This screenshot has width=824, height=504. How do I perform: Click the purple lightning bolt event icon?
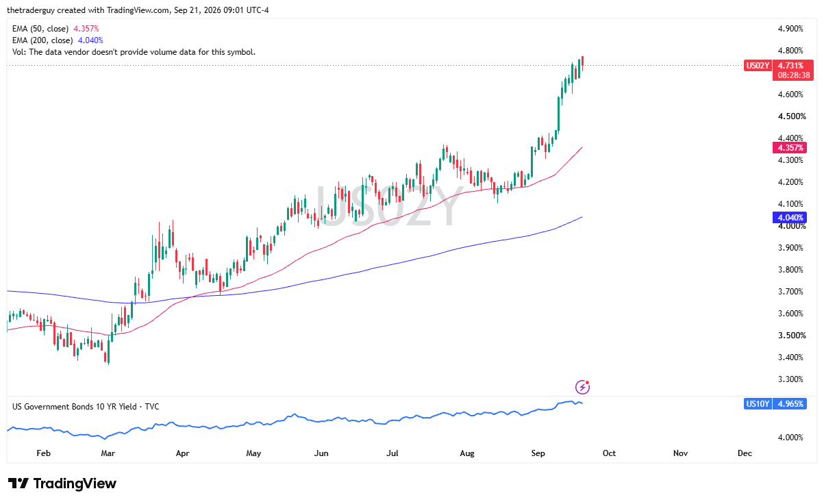point(582,387)
